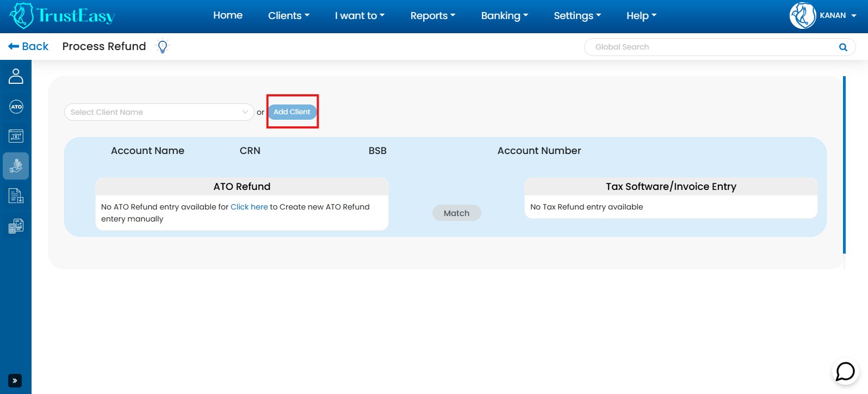Click the 'Click here' ATO Refund link
The image size is (868, 394).
tap(249, 207)
